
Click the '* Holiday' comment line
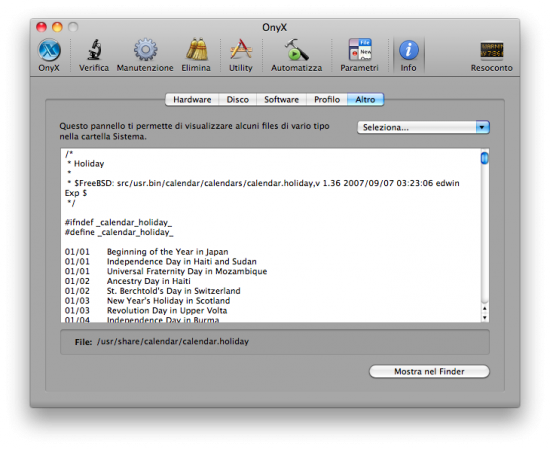point(86,164)
